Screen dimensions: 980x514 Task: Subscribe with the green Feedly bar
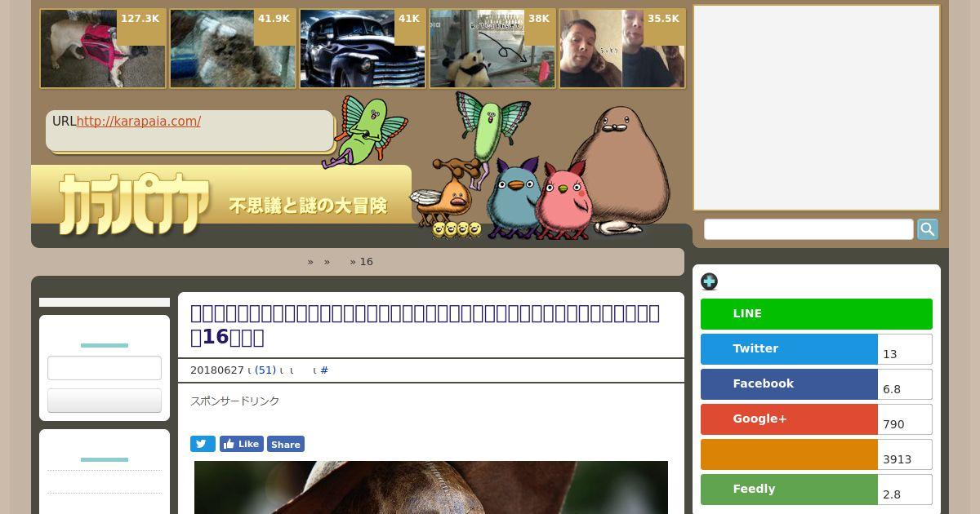789,490
